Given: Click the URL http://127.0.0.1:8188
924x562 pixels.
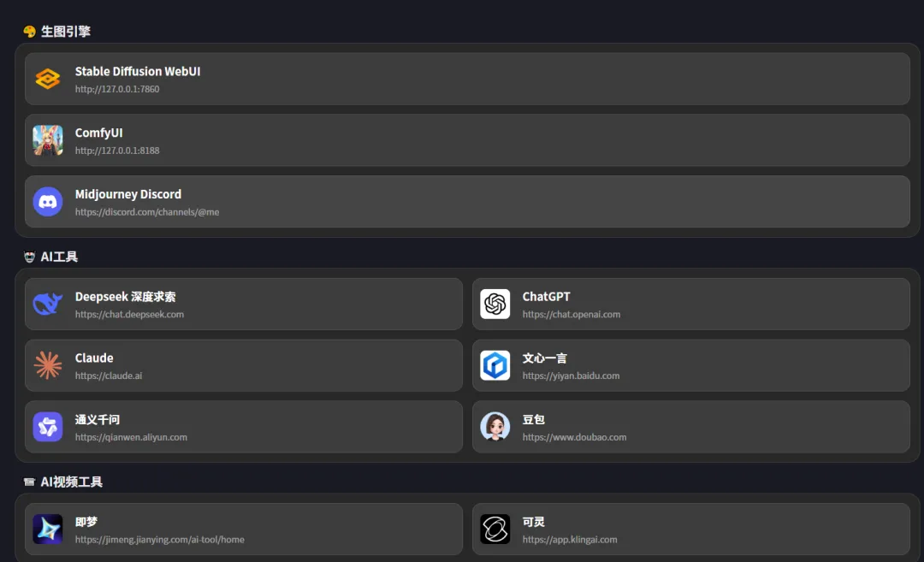Looking at the screenshot, I should coord(116,151).
